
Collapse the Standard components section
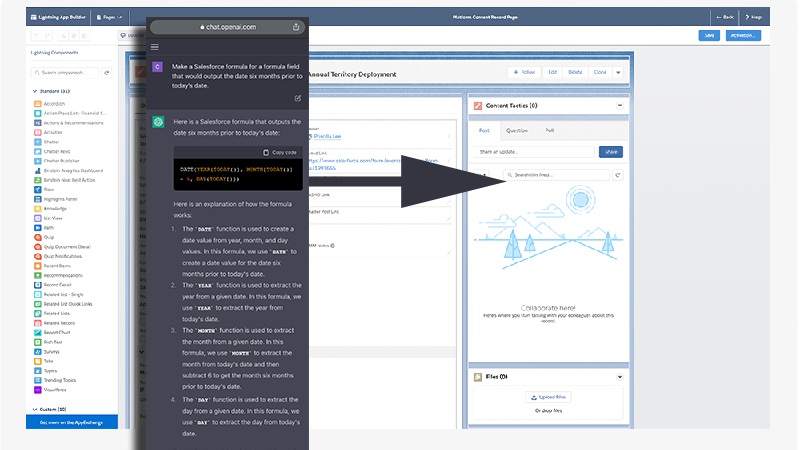[35, 91]
